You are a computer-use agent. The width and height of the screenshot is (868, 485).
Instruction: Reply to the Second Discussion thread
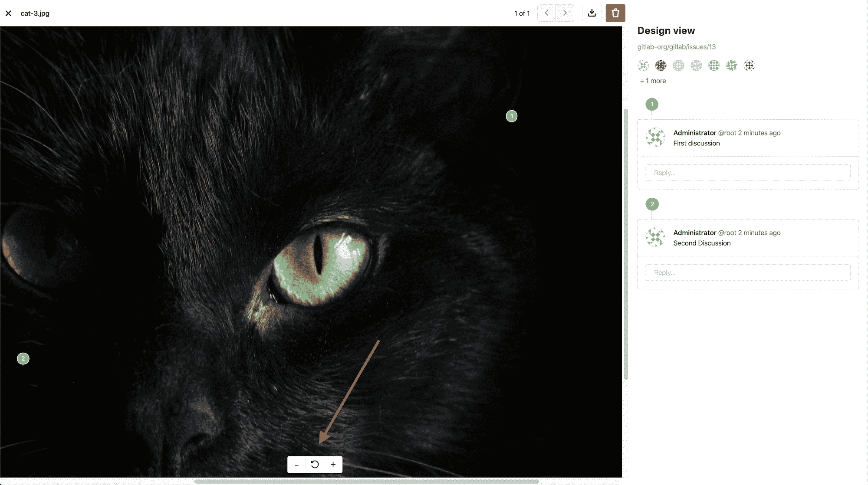(x=747, y=272)
